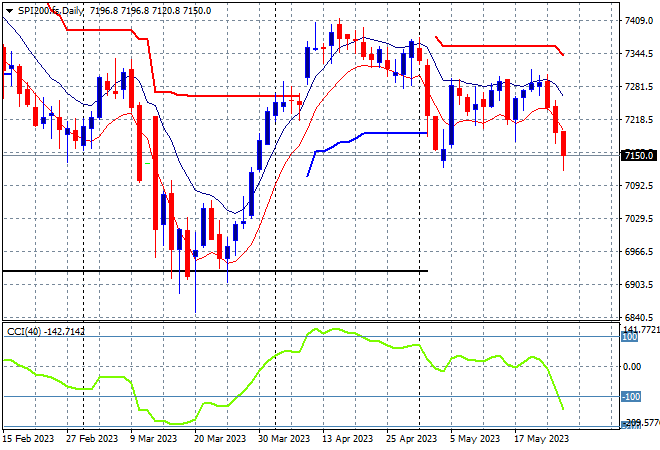This screenshot has height=450, width=660.
Task: Select the 27 Feb 2023 date label
Action: tap(92, 439)
